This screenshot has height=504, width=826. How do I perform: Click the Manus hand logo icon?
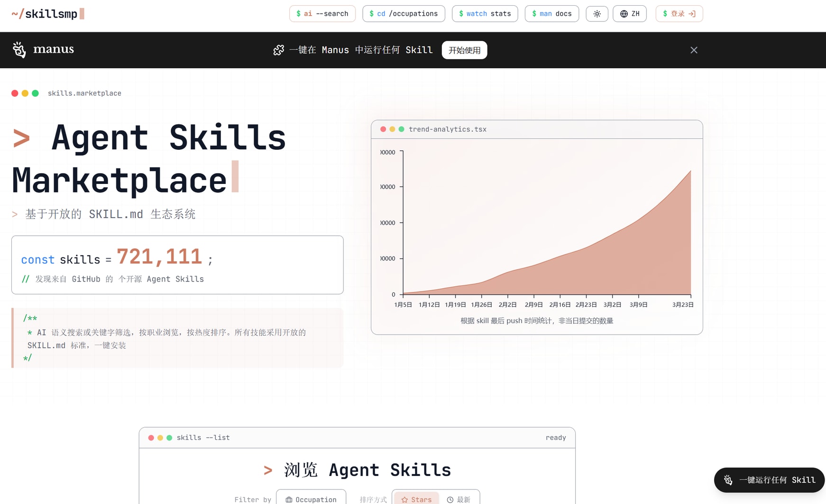click(x=19, y=50)
